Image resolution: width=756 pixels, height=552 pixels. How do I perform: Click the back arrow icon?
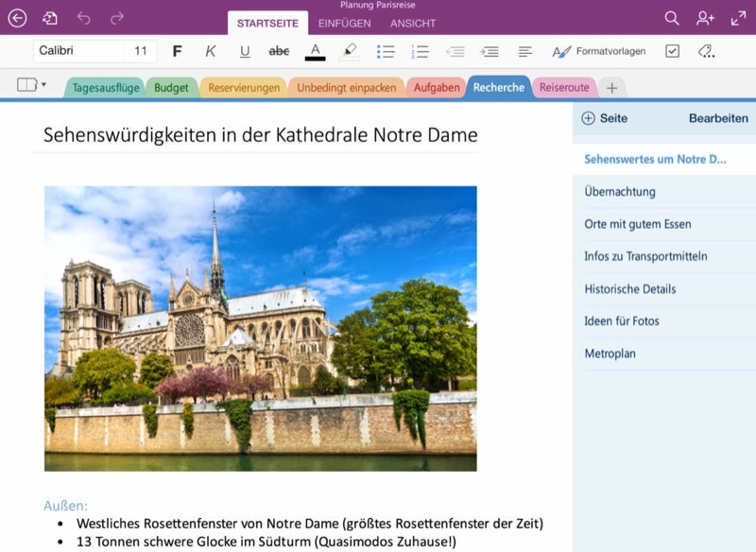[17, 18]
